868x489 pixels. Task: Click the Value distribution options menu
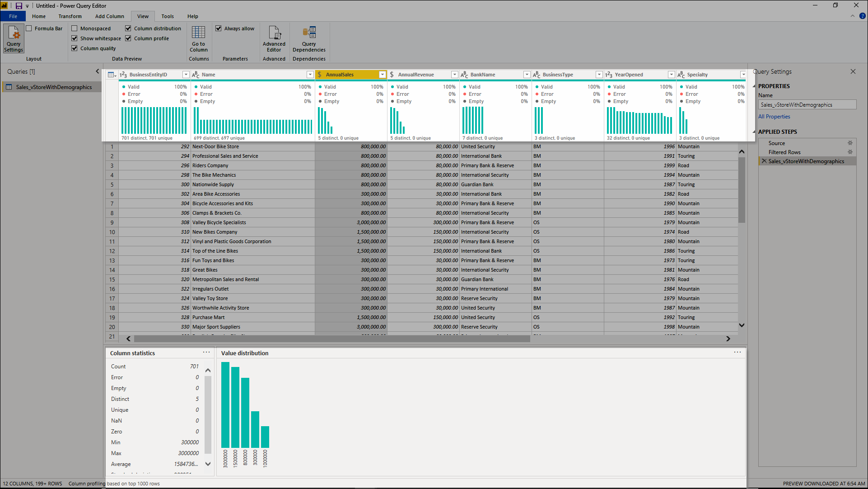pyautogui.click(x=737, y=352)
